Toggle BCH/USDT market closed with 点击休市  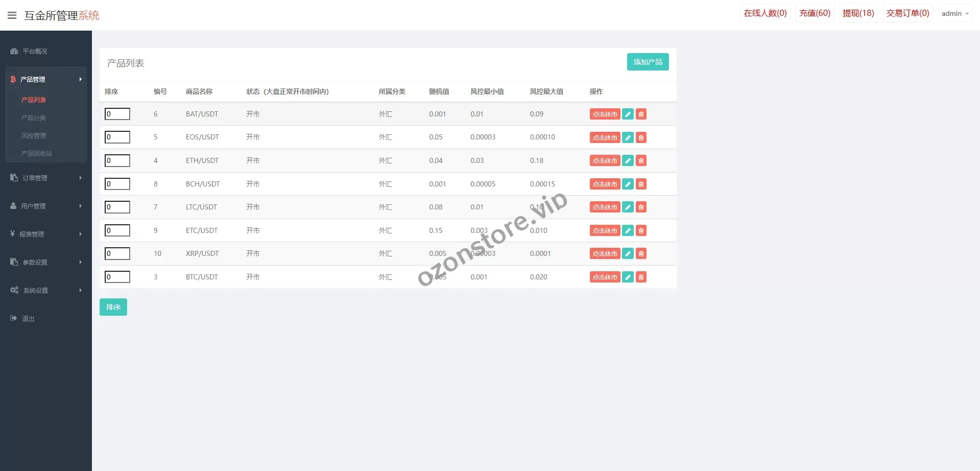605,184
